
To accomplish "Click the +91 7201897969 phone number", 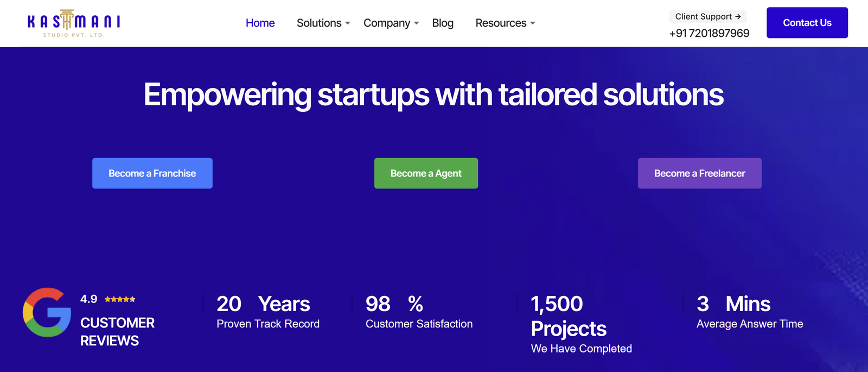I will 709,33.
